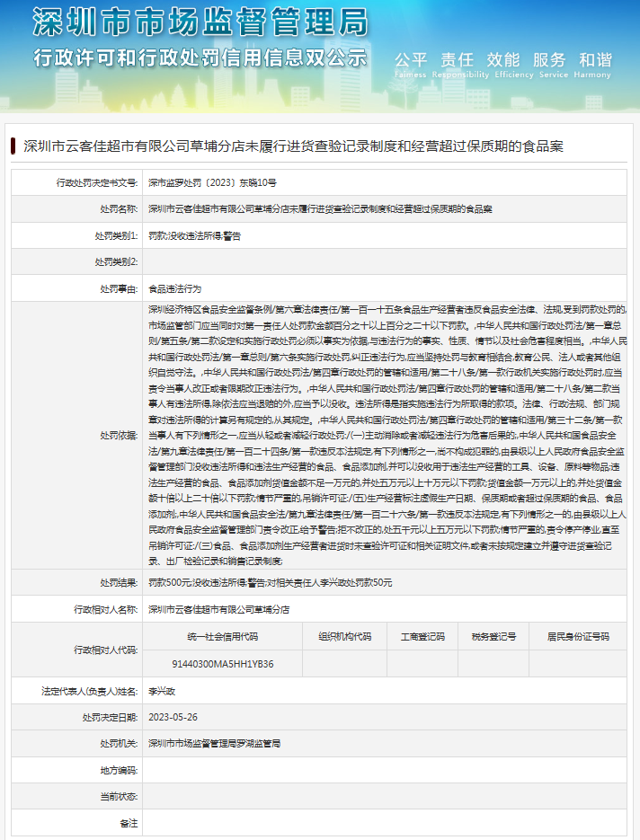
Task: Click the 处罚决定日期 label
Action: [111, 717]
